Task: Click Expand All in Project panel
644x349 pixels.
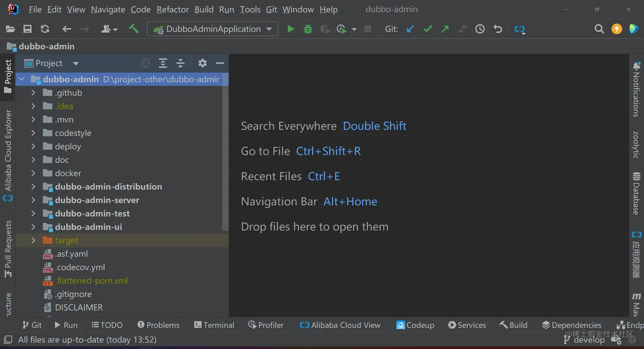Action: (x=163, y=63)
